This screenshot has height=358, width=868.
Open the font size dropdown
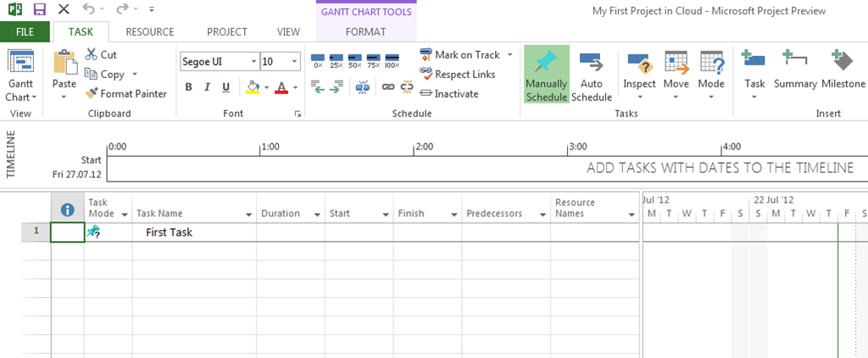295,62
